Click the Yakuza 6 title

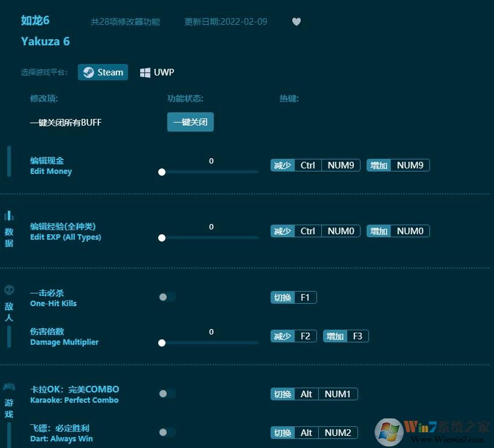click(x=45, y=41)
